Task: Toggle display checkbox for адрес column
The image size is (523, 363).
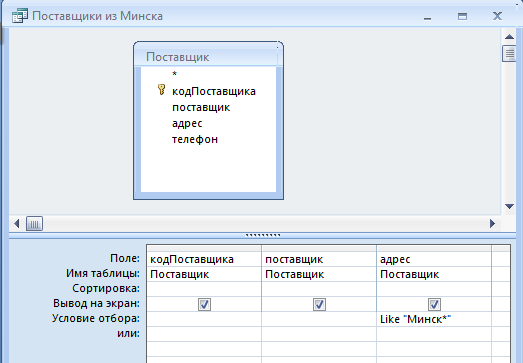Action: point(434,304)
